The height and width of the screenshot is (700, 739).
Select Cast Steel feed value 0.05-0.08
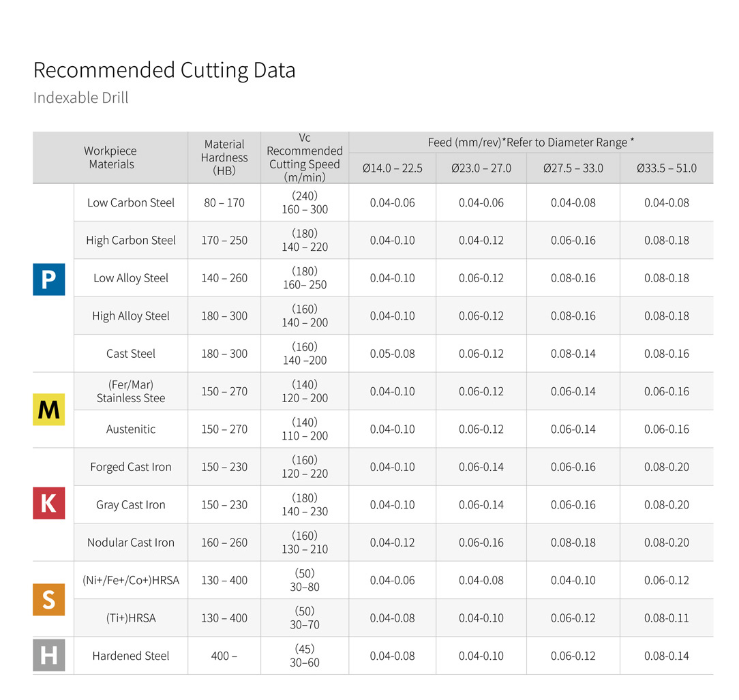392,354
